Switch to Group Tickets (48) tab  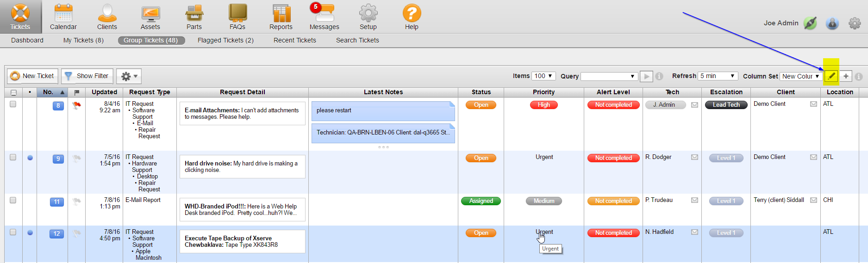click(x=151, y=40)
